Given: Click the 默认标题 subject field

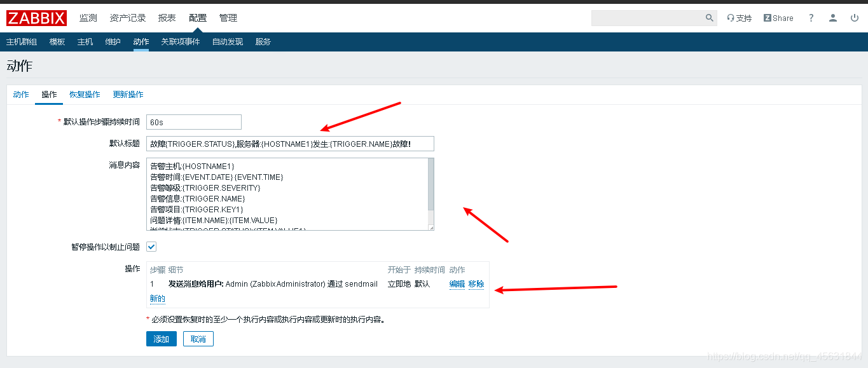Looking at the screenshot, I should [x=290, y=144].
